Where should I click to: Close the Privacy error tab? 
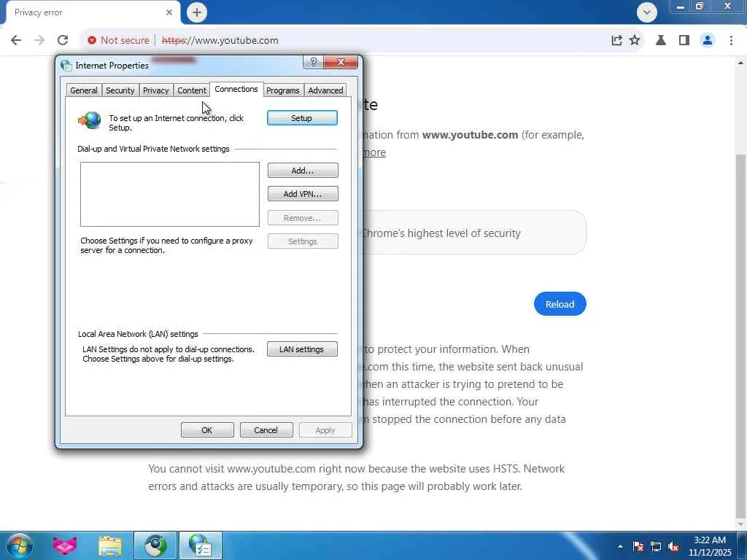[169, 12]
